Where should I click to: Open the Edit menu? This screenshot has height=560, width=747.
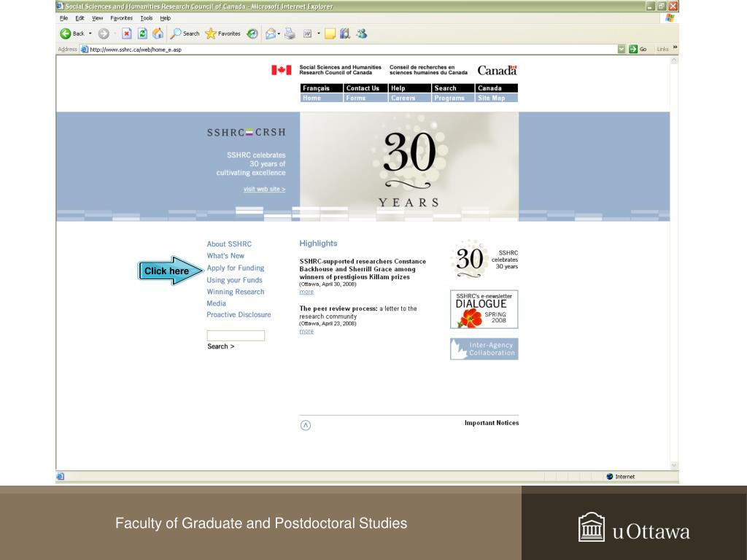pos(80,18)
